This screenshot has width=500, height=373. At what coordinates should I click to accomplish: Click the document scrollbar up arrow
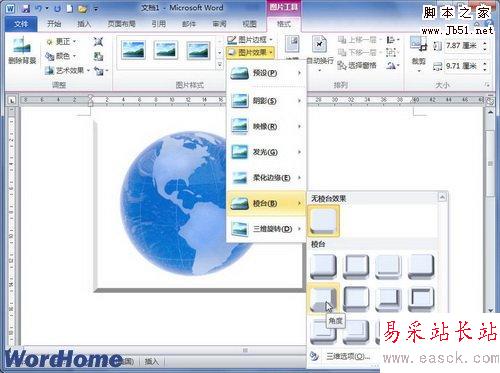click(x=491, y=113)
